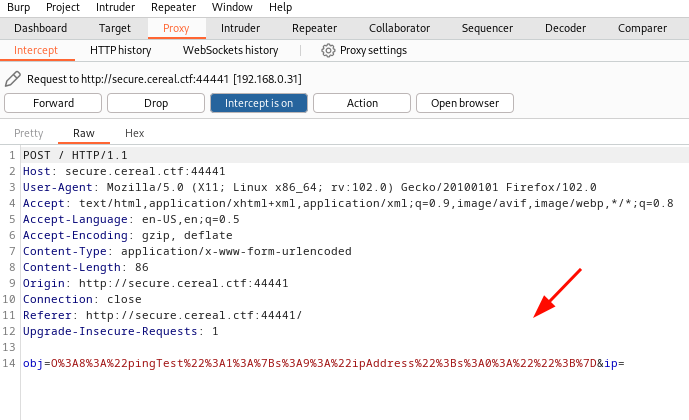Click the Content-Type header line
Image resolution: width=689 pixels, height=420 pixels.
187,251
